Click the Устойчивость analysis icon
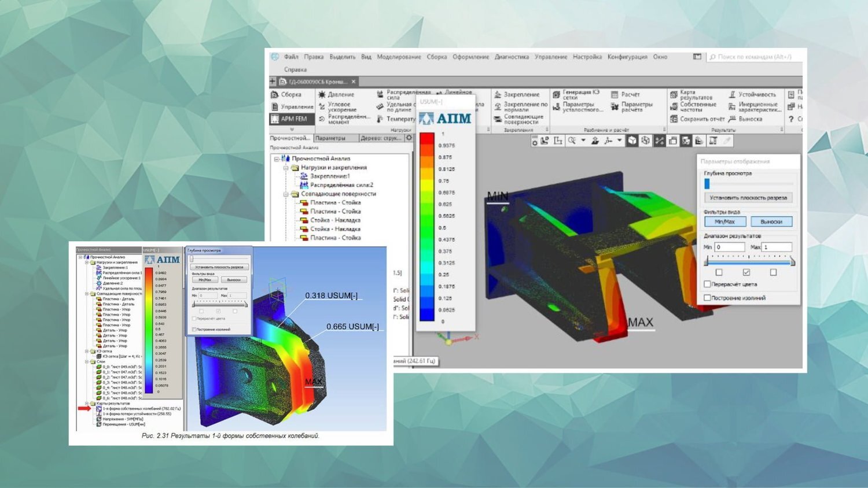This screenshot has height=488, width=868. click(732, 94)
